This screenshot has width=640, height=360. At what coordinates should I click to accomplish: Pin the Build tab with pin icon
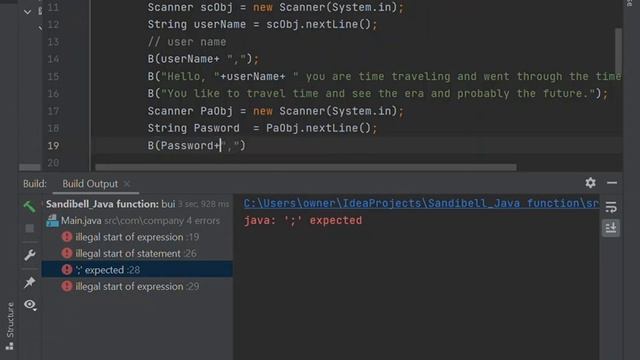pyautogui.click(x=29, y=282)
